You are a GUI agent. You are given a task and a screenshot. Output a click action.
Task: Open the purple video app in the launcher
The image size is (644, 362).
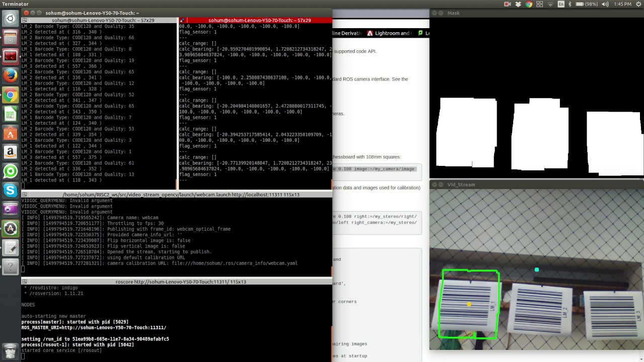click(10, 210)
